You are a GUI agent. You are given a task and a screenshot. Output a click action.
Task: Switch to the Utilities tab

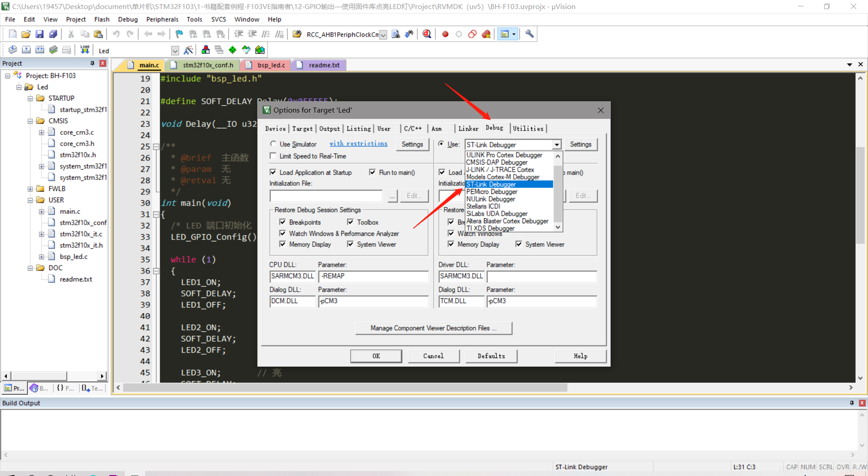[x=528, y=129]
